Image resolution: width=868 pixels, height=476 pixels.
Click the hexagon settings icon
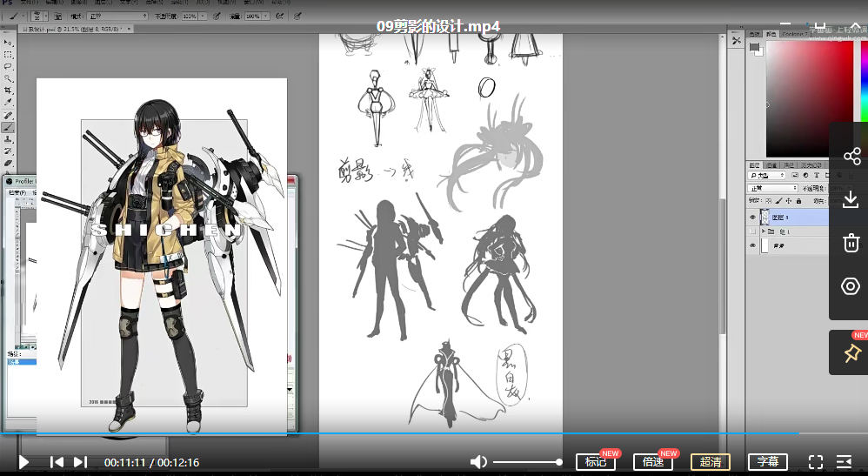(851, 286)
